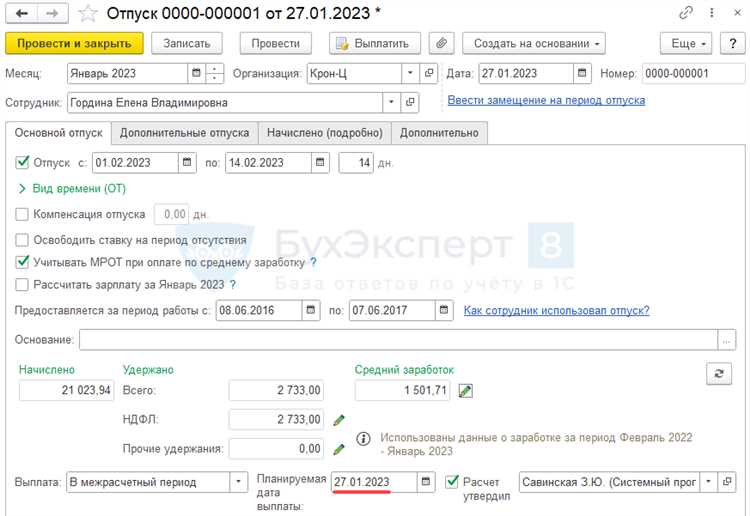Switch to Дополнительные отпуска tab
This screenshot has width=750, height=516.
(184, 133)
